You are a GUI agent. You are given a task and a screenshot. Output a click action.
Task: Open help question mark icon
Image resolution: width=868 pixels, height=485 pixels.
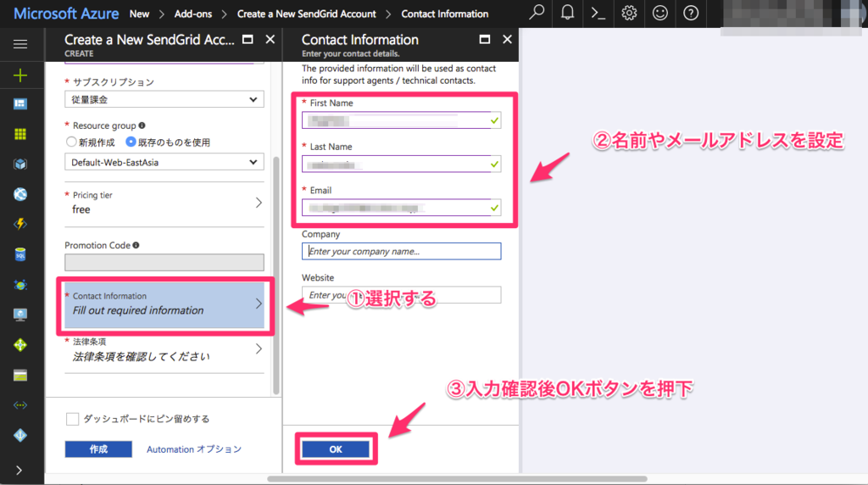point(691,13)
